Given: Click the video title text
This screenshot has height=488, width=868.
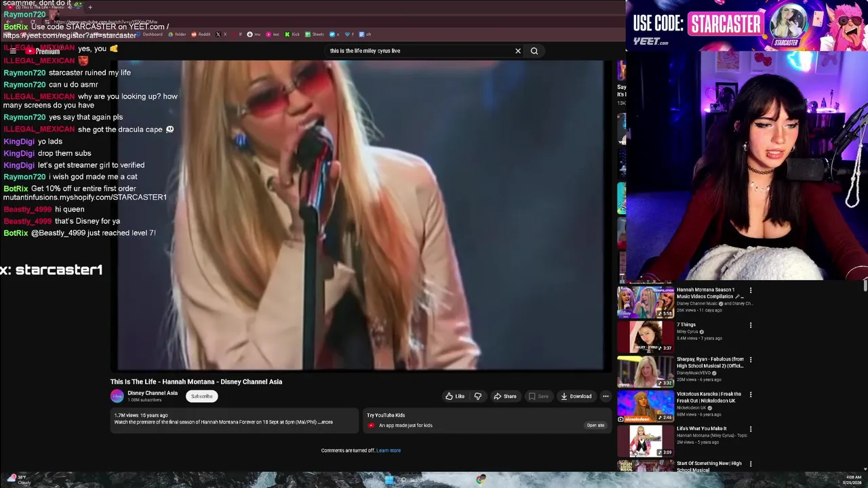Looking at the screenshot, I should tap(197, 382).
